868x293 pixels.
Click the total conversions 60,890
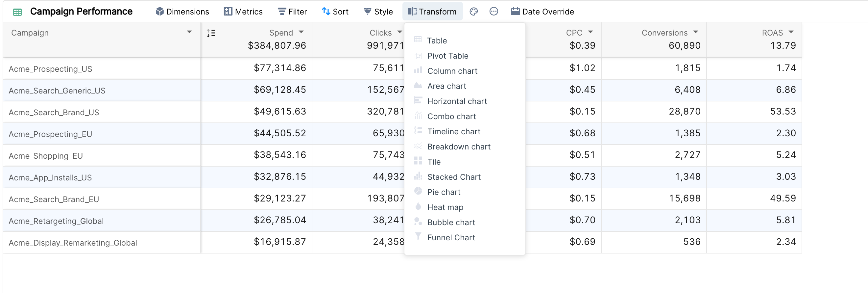coord(685,45)
